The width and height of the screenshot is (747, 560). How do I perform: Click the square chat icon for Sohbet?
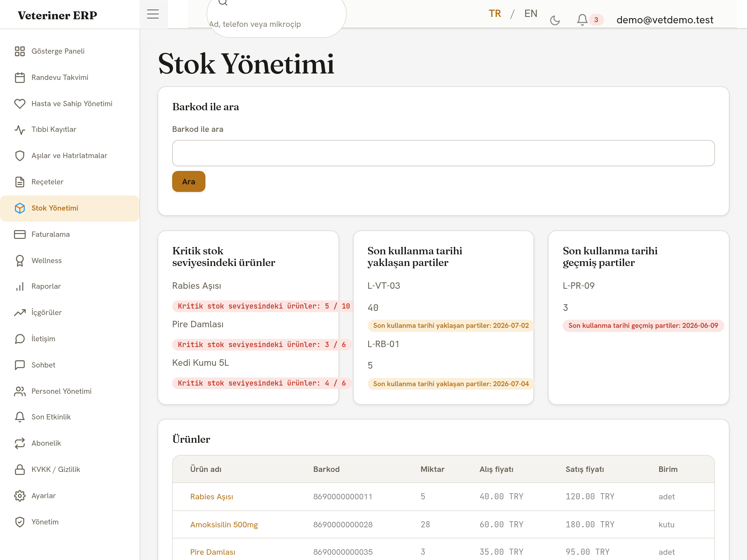pos(20,365)
